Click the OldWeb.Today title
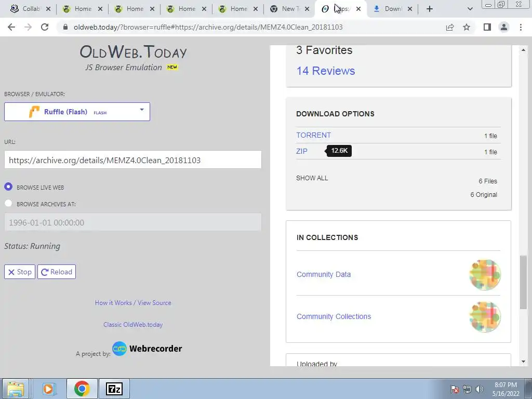The width and height of the screenshot is (532, 399). [133, 52]
